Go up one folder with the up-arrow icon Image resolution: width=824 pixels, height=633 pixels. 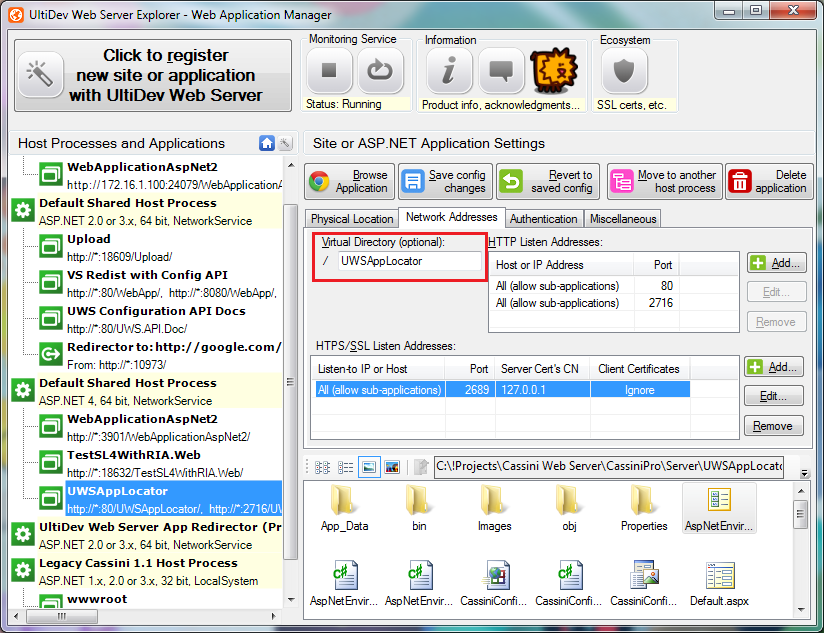(x=421, y=467)
